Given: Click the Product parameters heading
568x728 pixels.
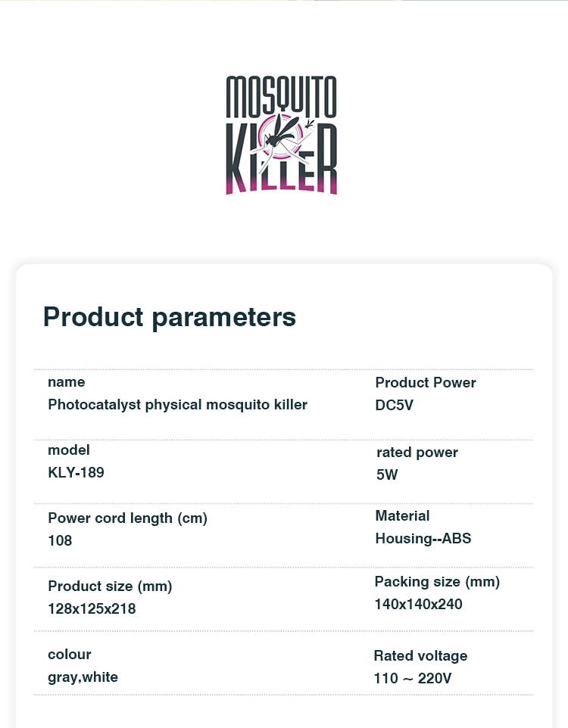Looking at the screenshot, I should [169, 316].
